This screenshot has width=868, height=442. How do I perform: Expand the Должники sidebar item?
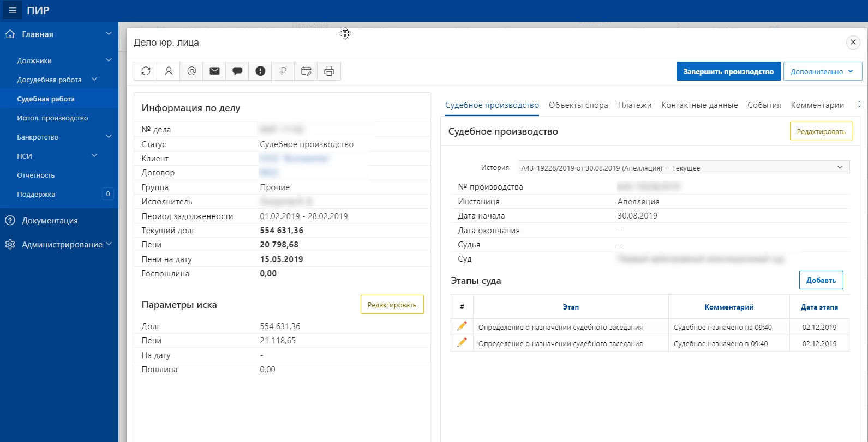click(109, 60)
